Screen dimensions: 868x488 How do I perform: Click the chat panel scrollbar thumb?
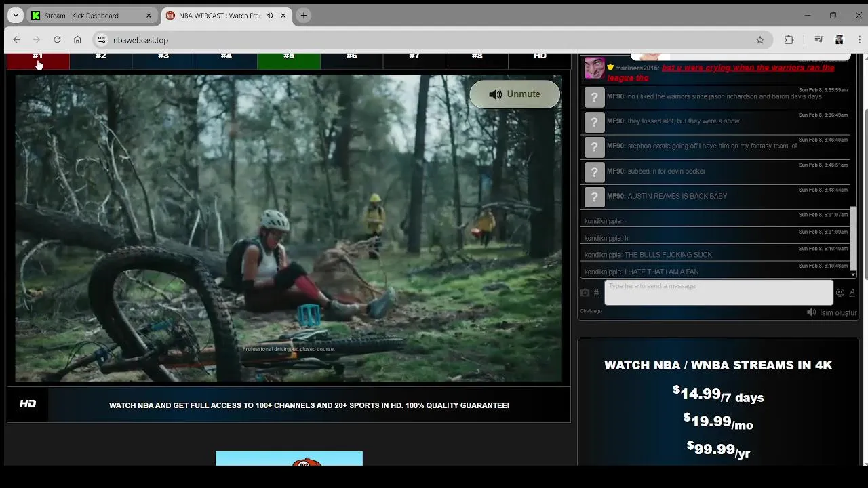[x=853, y=238]
